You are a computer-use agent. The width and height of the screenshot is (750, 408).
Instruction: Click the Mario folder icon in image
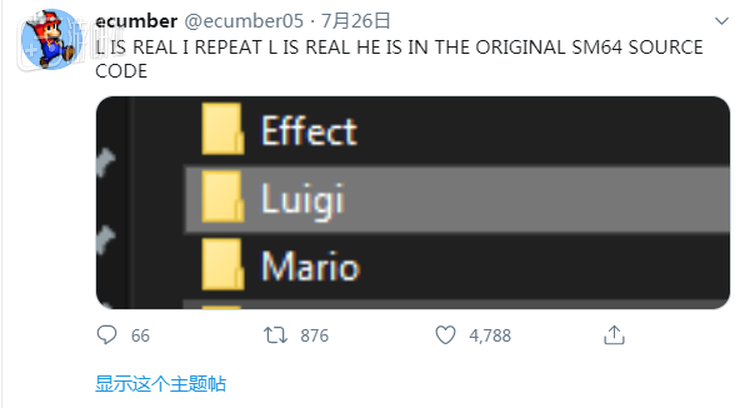click(x=222, y=267)
